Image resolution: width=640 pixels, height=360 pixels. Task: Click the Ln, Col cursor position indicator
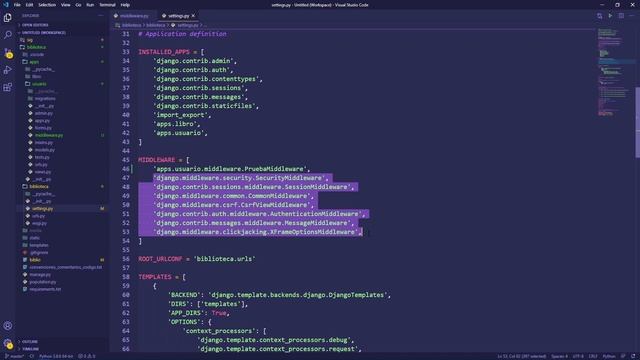pos(521,356)
